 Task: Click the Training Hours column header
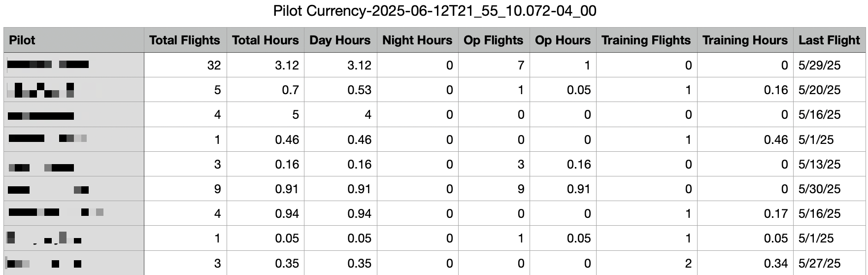point(745,40)
